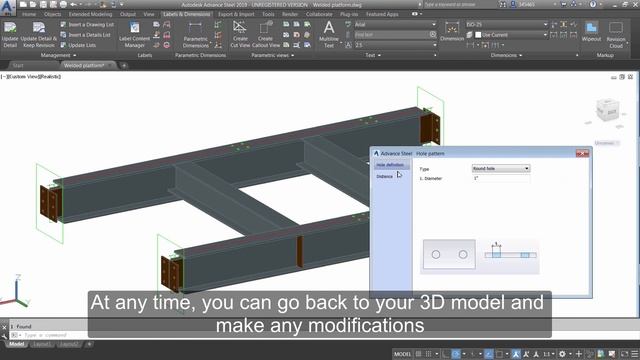Image resolution: width=640 pixels, height=360 pixels.
Task: Expand the Dimensions panel
Action: (x=507, y=55)
